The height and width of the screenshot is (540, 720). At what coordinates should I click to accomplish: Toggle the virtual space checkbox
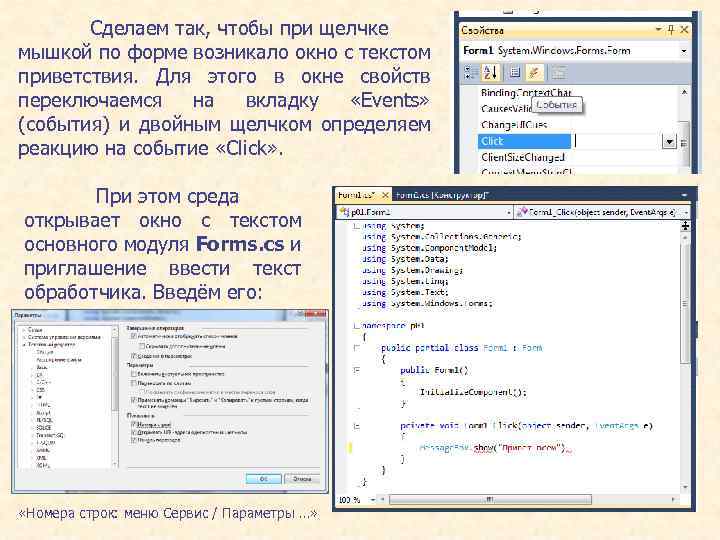pos(134,374)
